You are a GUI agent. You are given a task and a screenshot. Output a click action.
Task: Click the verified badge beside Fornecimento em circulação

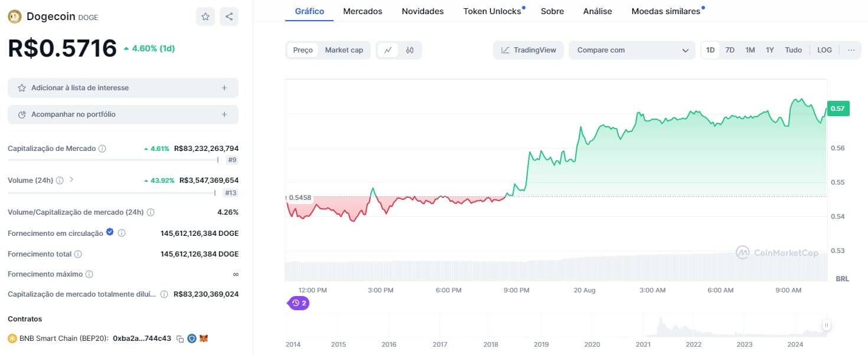click(109, 233)
